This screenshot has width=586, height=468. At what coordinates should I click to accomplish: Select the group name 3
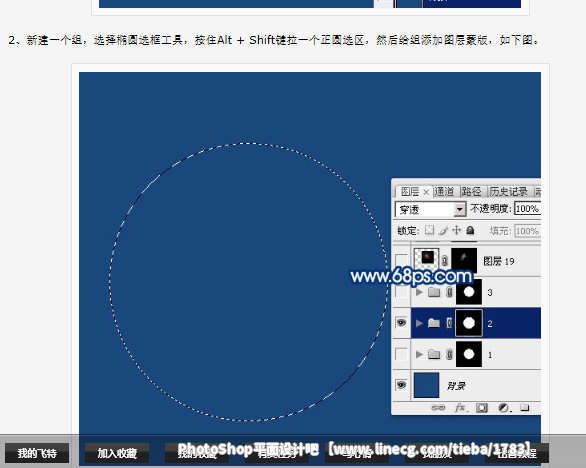pos(490,292)
